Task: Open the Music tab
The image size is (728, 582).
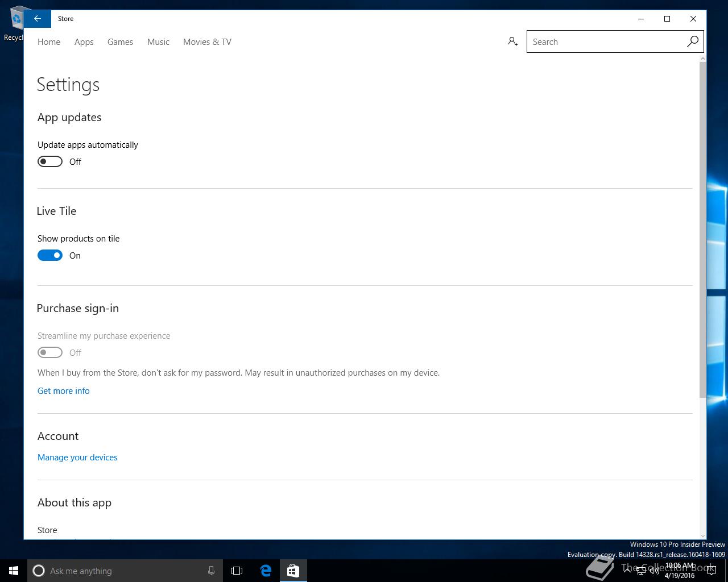Action: pyautogui.click(x=158, y=41)
